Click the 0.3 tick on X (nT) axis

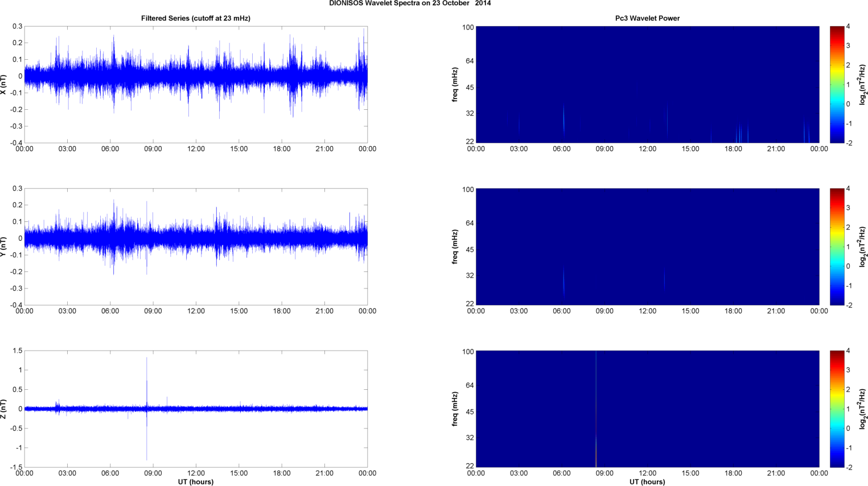pos(18,27)
